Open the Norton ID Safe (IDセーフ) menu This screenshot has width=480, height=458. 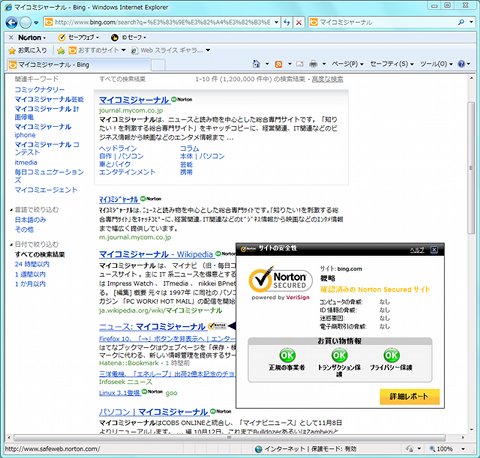click(128, 37)
